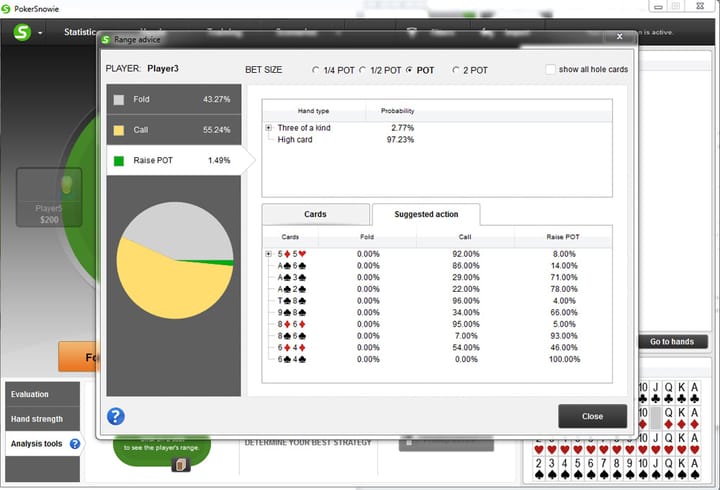Viewport: 720px width, 490px height.
Task: Pick the Queen of spades card
Action: coord(669,469)
